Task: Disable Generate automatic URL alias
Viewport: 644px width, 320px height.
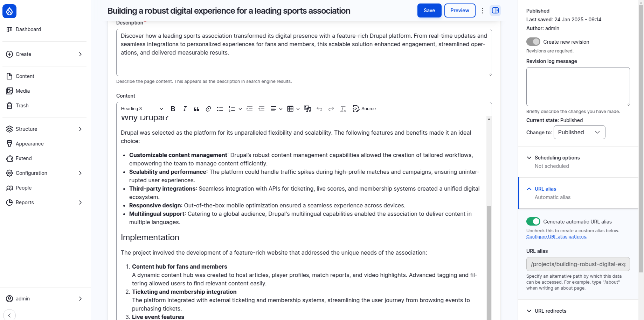Action: (x=533, y=221)
